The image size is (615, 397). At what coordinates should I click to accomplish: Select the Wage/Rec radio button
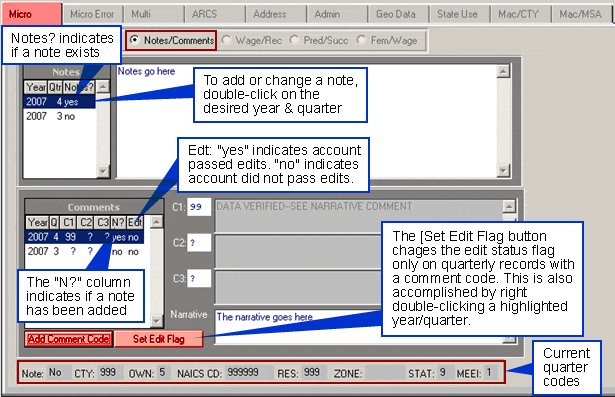226,40
